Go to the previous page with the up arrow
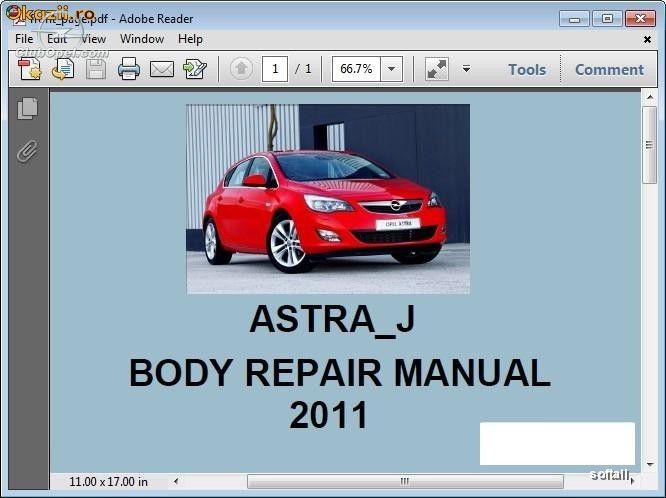 point(241,68)
